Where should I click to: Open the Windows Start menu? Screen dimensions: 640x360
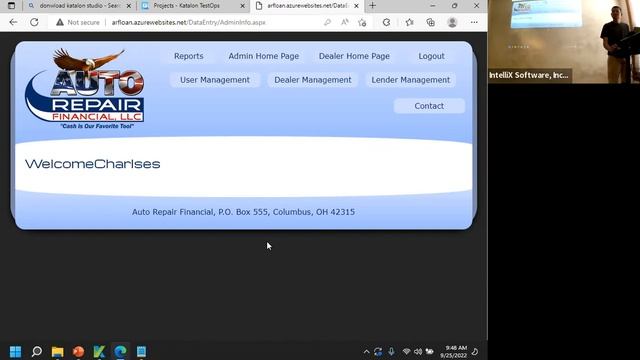(x=16, y=351)
